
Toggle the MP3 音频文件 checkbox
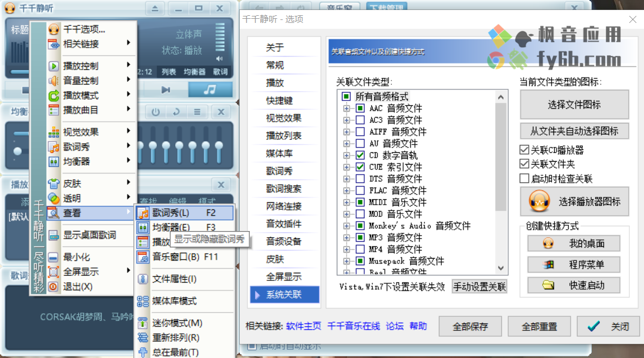pos(360,237)
